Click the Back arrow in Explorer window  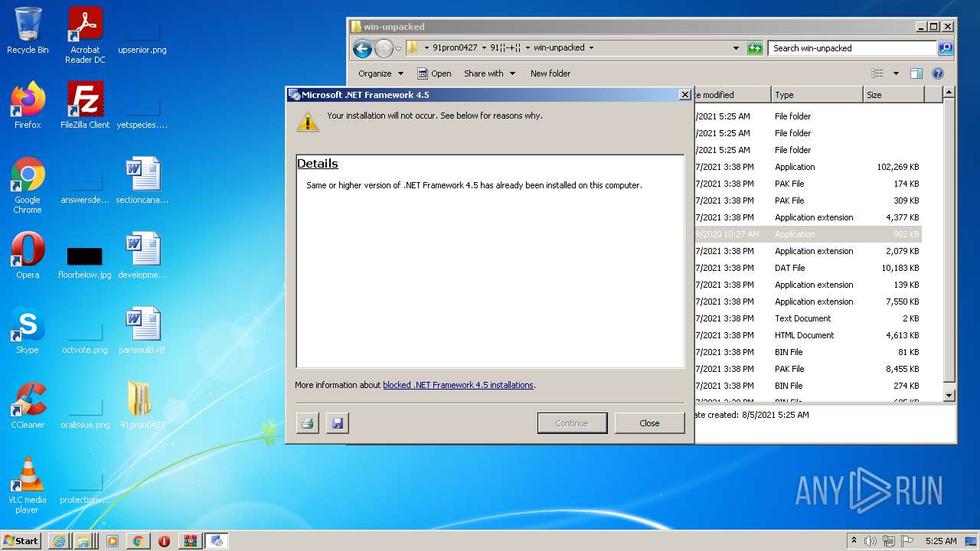pyautogui.click(x=362, y=48)
